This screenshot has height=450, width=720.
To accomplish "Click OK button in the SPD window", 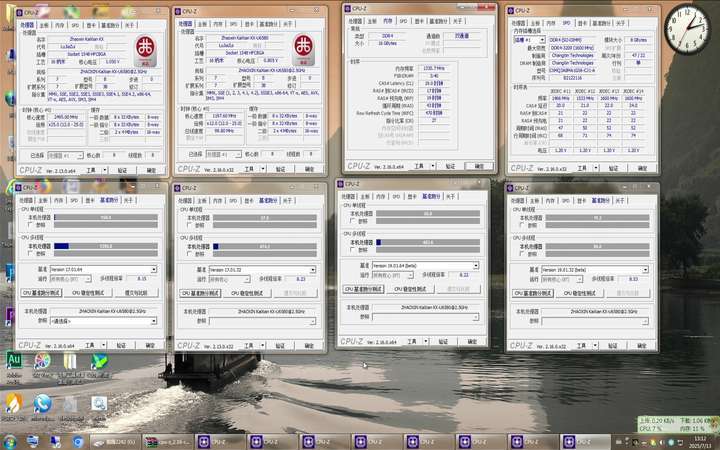I will coord(642,168).
